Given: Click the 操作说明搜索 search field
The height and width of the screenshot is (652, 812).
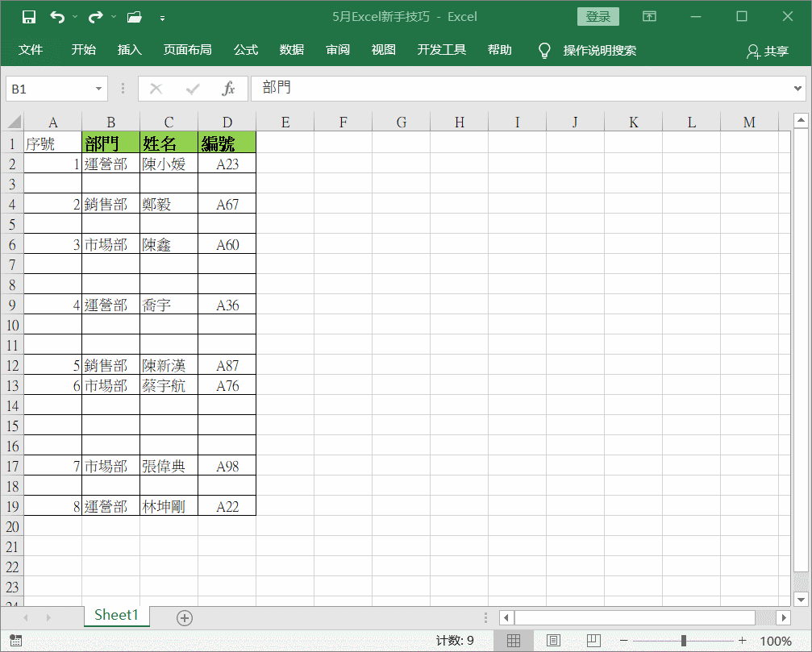Looking at the screenshot, I should coord(600,50).
